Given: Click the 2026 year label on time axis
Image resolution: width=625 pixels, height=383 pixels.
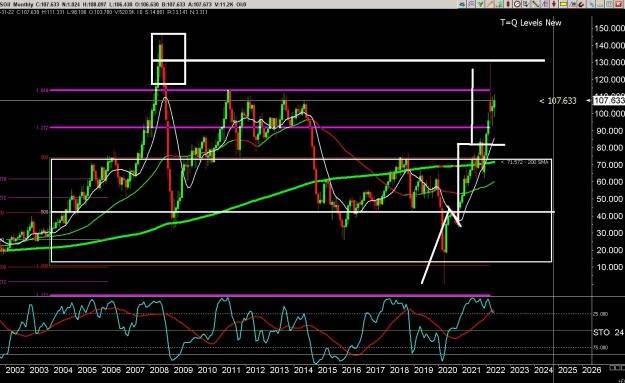Looking at the screenshot, I should [592, 370].
